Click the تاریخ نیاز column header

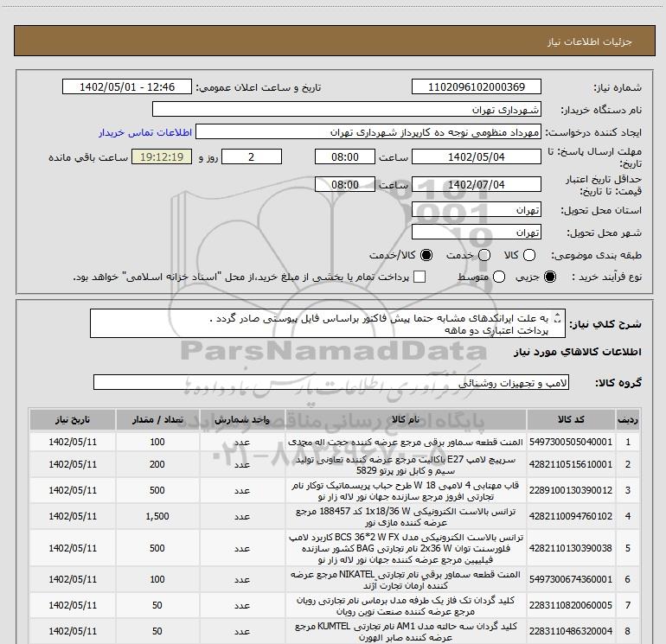pyautogui.click(x=73, y=419)
